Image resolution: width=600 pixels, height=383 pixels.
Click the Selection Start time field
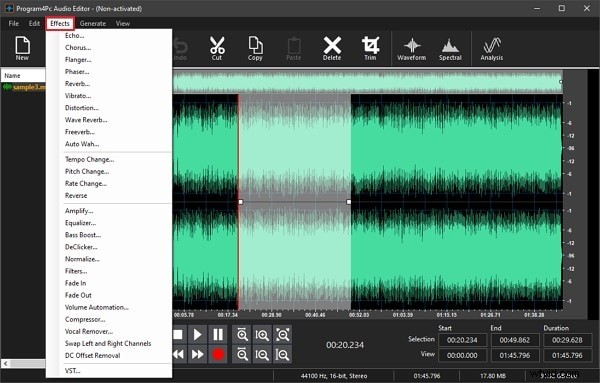[x=463, y=340]
